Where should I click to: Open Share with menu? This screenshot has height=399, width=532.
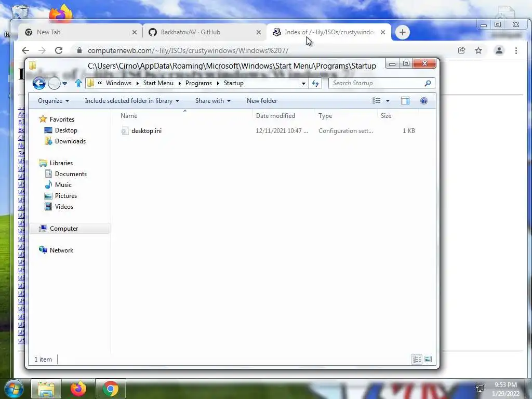[212, 101]
